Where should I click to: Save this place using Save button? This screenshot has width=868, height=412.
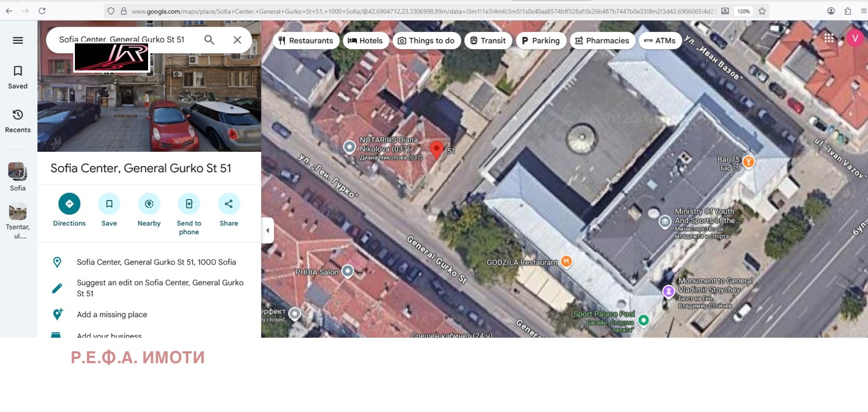tap(109, 204)
